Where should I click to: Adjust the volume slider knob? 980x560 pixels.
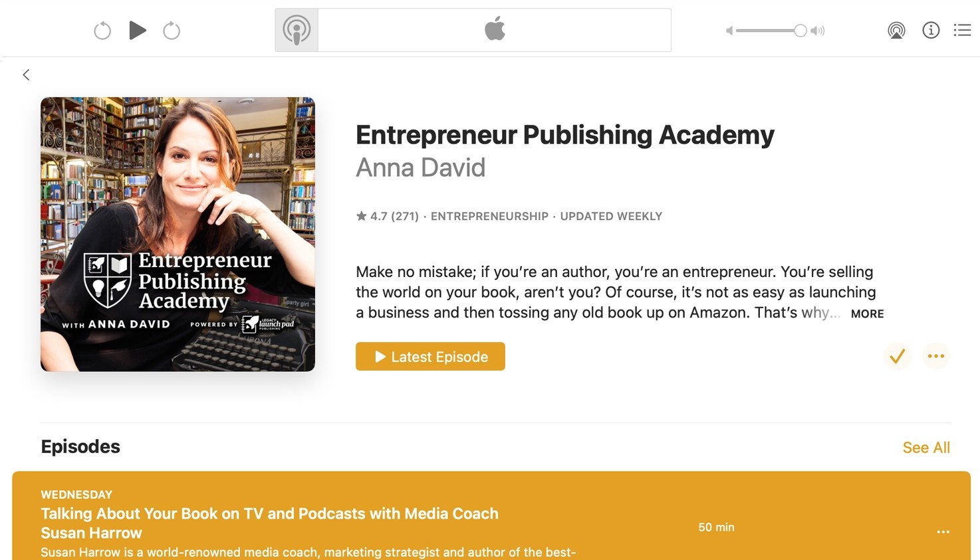[800, 31]
